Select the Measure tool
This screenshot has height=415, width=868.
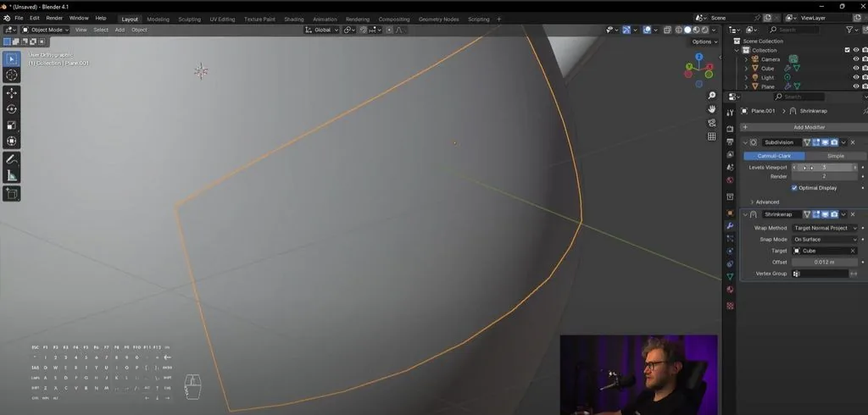tap(12, 175)
